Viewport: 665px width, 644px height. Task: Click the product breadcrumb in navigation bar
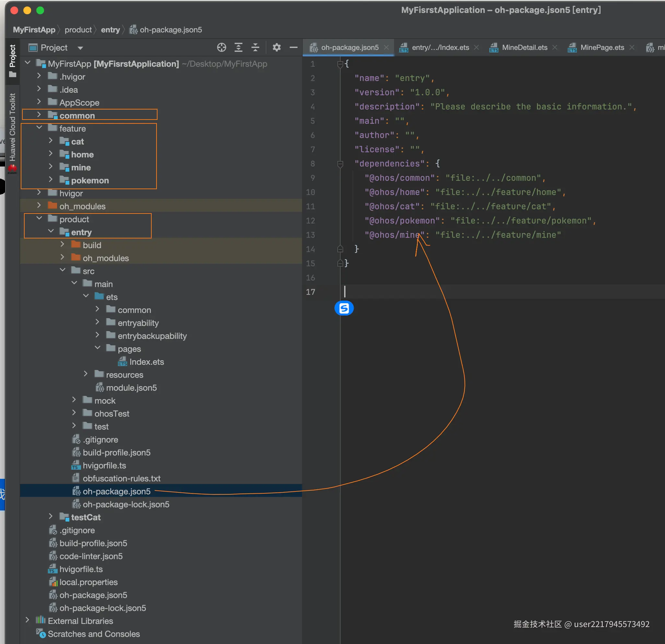click(78, 30)
